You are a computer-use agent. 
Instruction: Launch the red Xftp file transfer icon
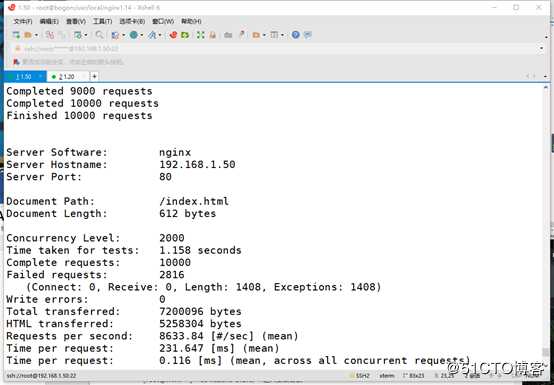(x=173, y=35)
